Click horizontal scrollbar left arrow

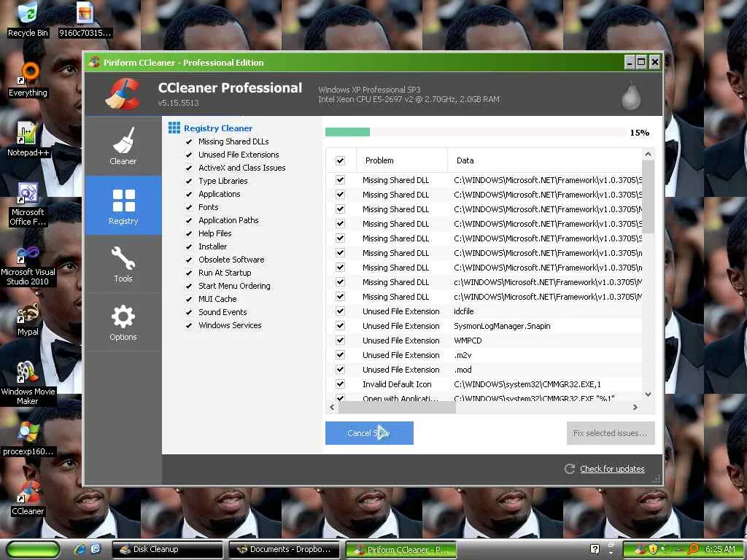tap(332, 407)
